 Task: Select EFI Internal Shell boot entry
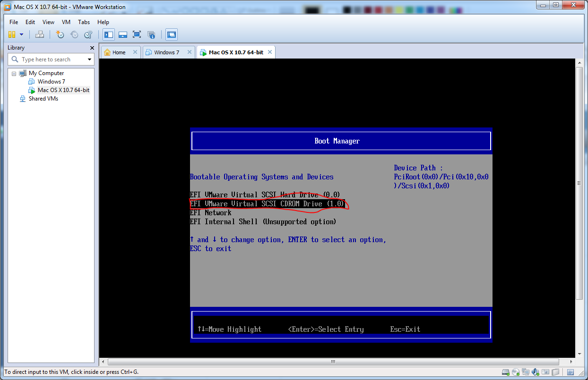[x=263, y=222]
